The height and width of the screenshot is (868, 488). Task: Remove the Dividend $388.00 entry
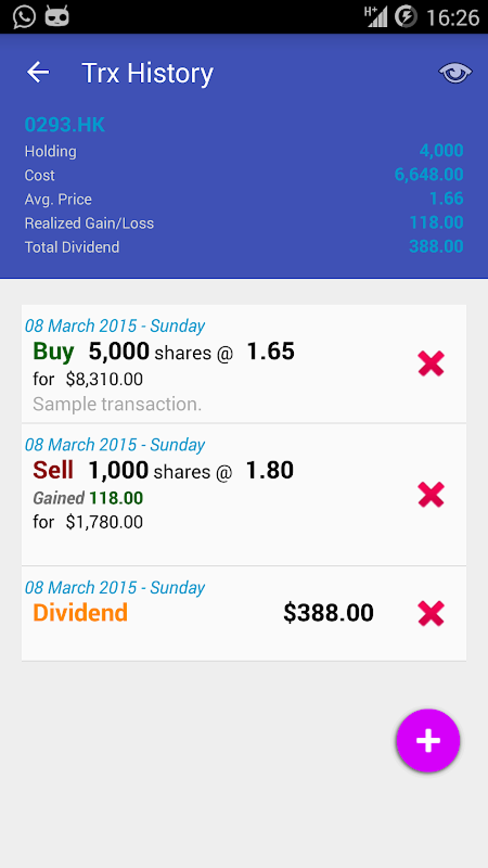coord(431,613)
